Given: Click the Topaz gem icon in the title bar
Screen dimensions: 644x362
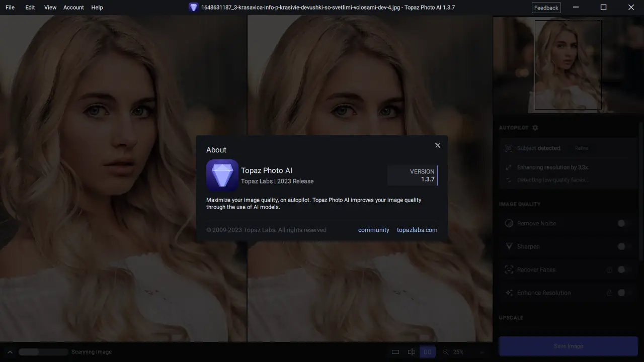Looking at the screenshot, I should pyautogui.click(x=194, y=8).
